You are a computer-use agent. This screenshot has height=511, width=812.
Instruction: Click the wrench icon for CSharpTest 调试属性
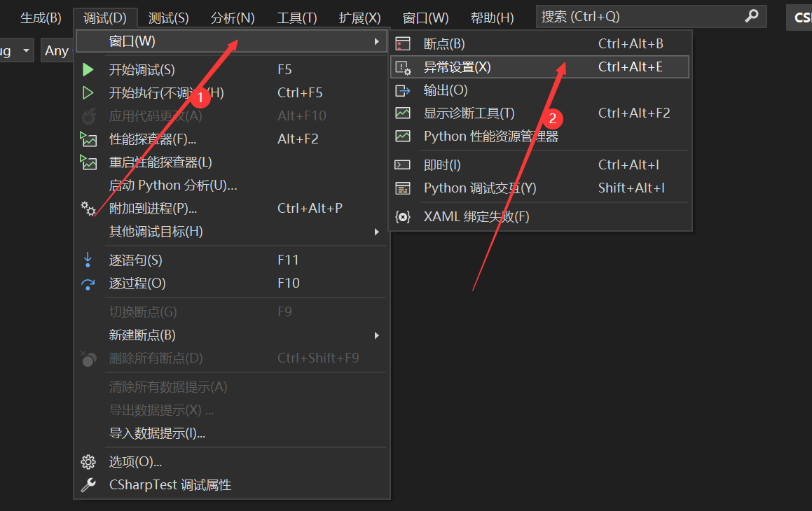[88, 484]
